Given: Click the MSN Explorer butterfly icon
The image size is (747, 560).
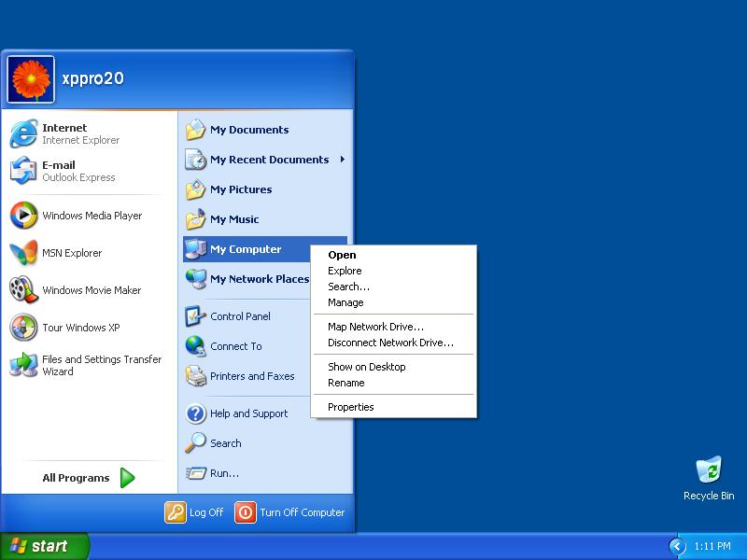Looking at the screenshot, I should (23, 253).
